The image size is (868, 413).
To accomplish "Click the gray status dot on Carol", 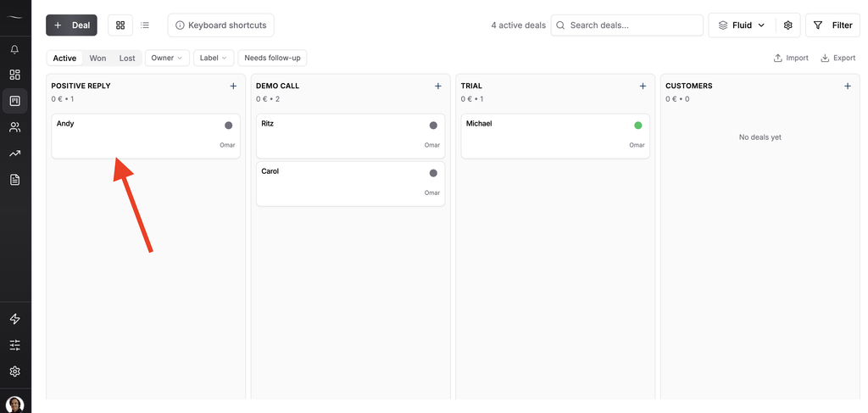I will click(x=433, y=173).
